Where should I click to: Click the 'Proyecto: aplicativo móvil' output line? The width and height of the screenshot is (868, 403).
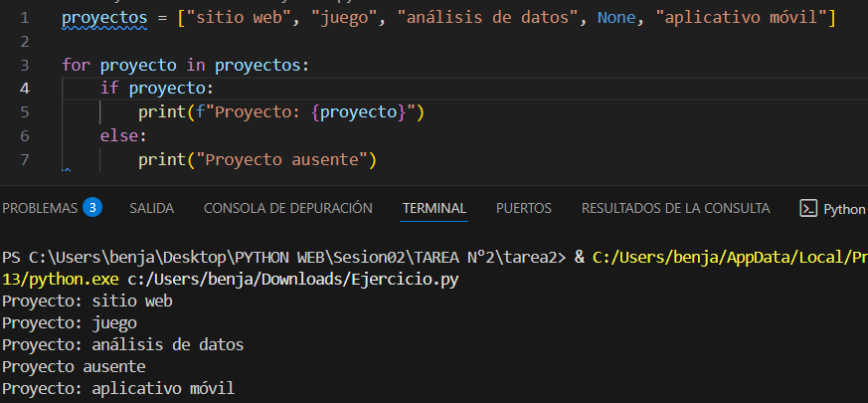[x=119, y=388]
